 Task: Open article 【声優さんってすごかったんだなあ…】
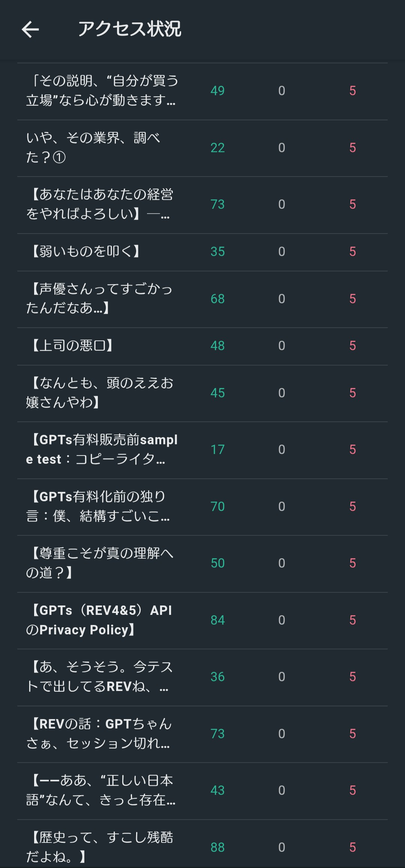[x=99, y=299]
